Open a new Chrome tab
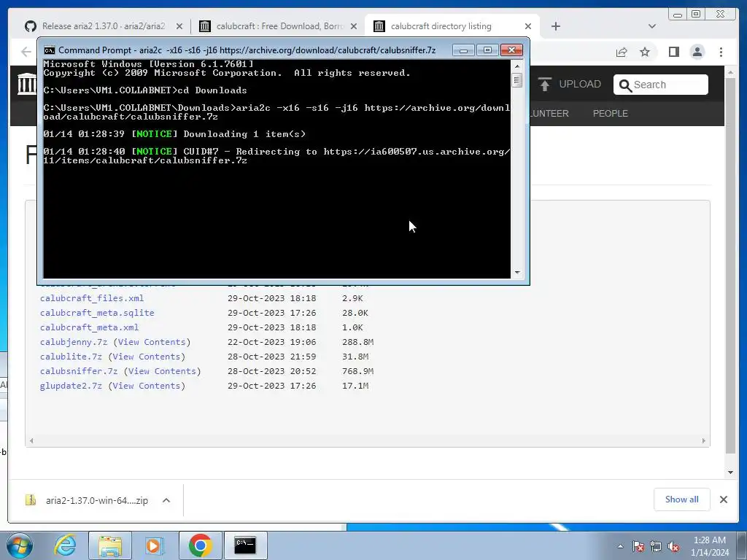 click(x=555, y=27)
